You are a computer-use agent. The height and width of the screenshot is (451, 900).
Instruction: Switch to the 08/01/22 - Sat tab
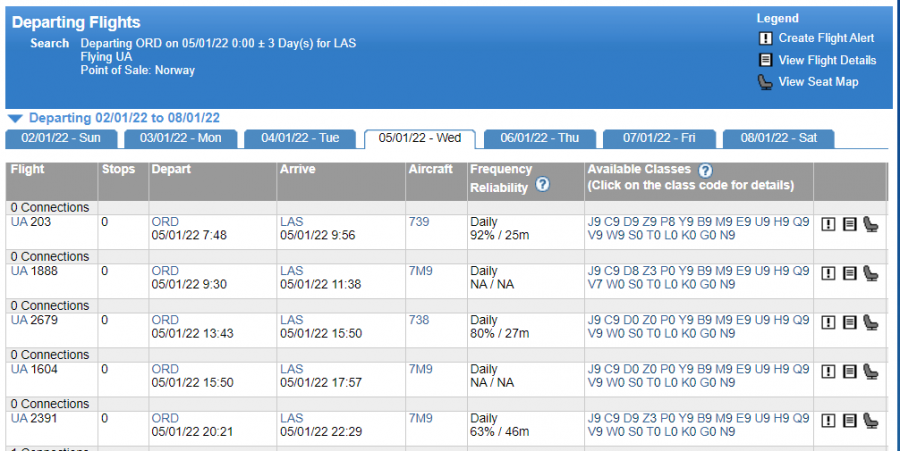click(x=778, y=138)
